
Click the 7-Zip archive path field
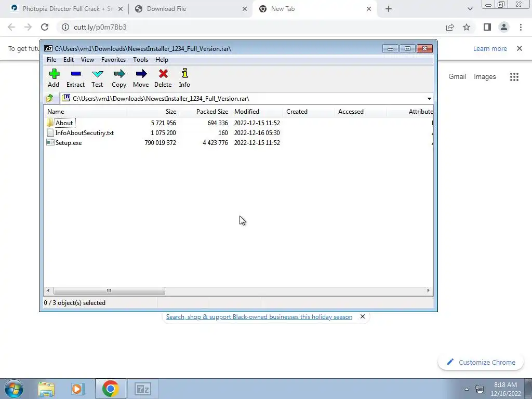243,98
